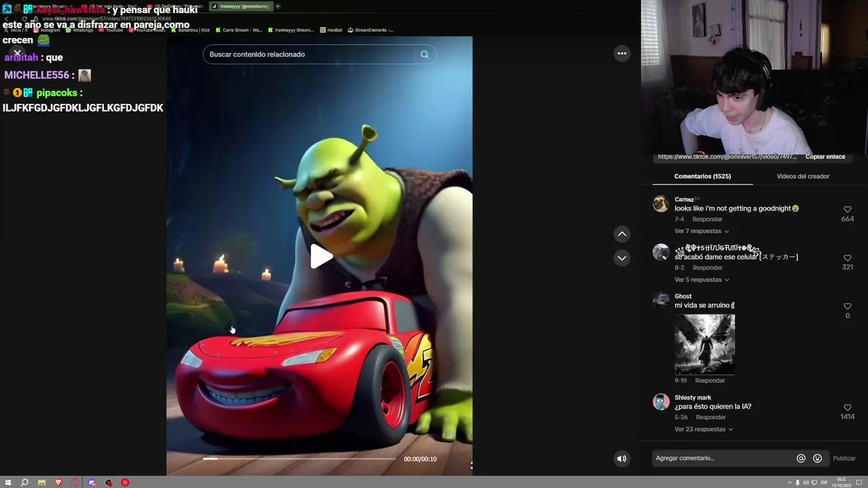Click Responder under 'se acabó dame' comment

[707, 268]
